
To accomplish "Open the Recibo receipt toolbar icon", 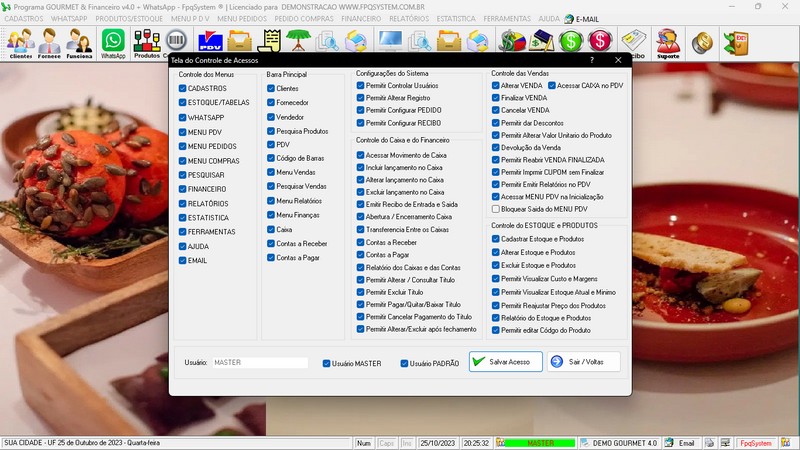I will [634, 43].
